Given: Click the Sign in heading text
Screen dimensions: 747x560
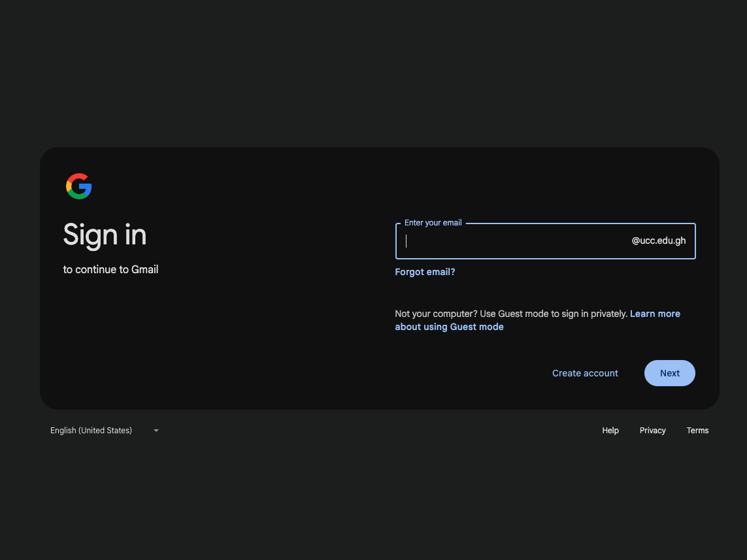Looking at the screenshot, I should pos(105,235).
